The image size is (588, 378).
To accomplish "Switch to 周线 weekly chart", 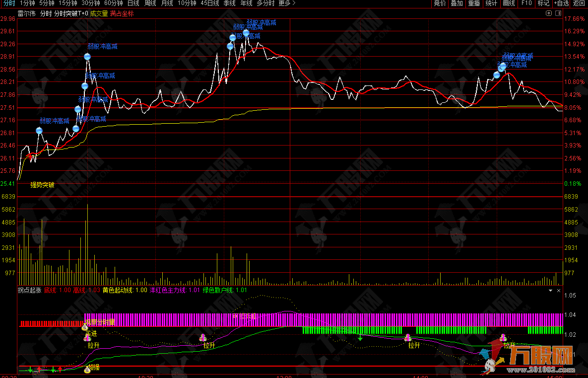I will pyautogui.click(x=150, y=3).
